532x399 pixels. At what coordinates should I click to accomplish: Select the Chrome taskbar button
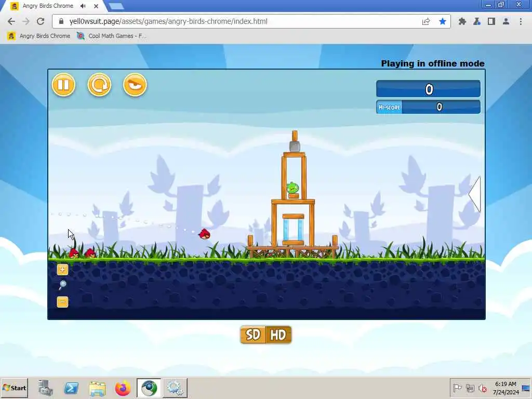point(149,388)
